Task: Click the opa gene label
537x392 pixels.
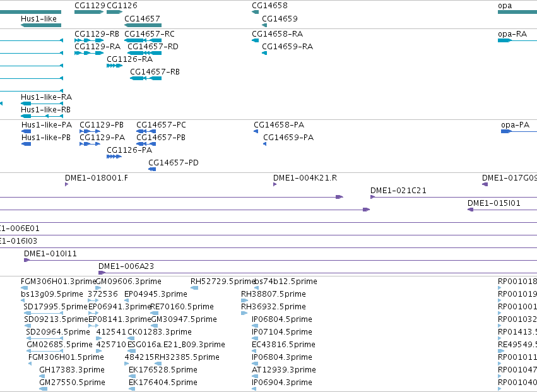Action: coord(505,6)
